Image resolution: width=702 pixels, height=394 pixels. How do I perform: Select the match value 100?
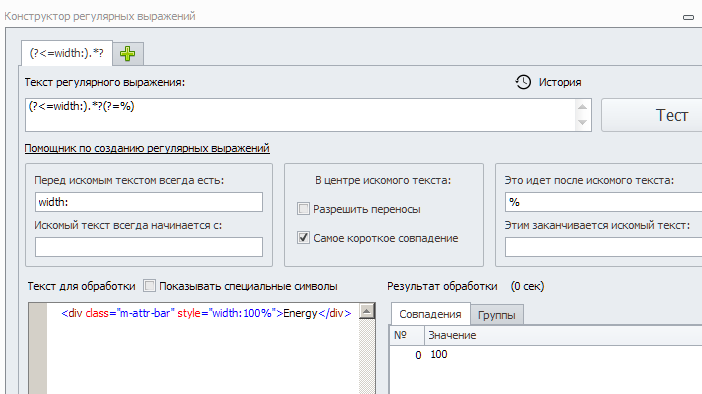(x=439, y=355)
